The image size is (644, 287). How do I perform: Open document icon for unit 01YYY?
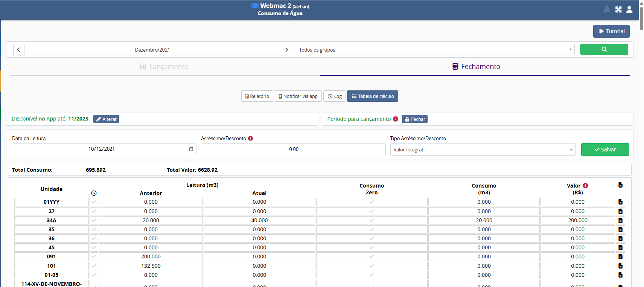[x=620, y=202]
